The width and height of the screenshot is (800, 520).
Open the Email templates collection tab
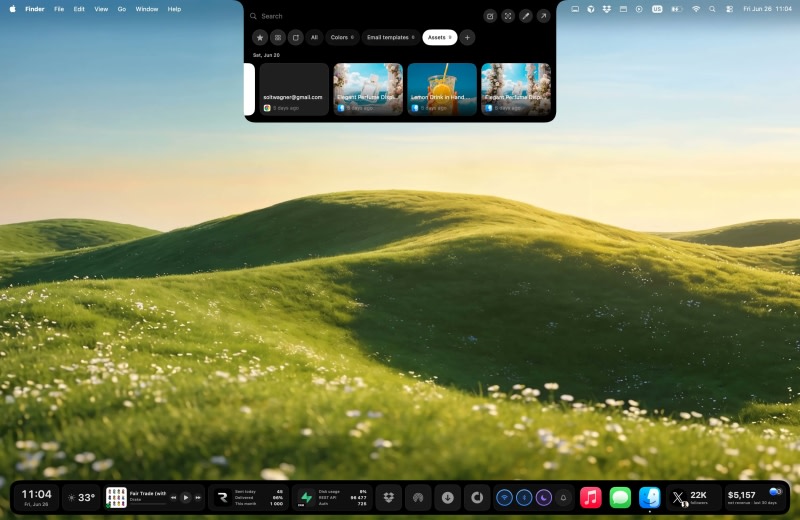[x=390, y=37]
